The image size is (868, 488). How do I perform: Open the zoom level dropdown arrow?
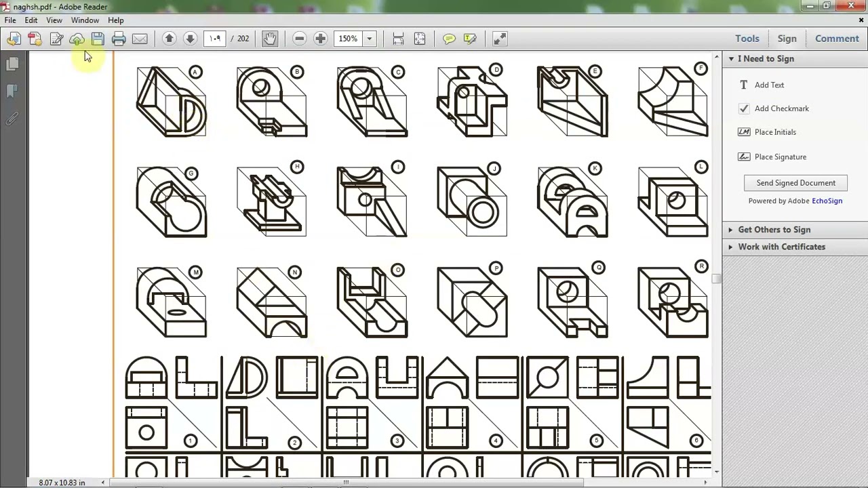click(370, 39)
